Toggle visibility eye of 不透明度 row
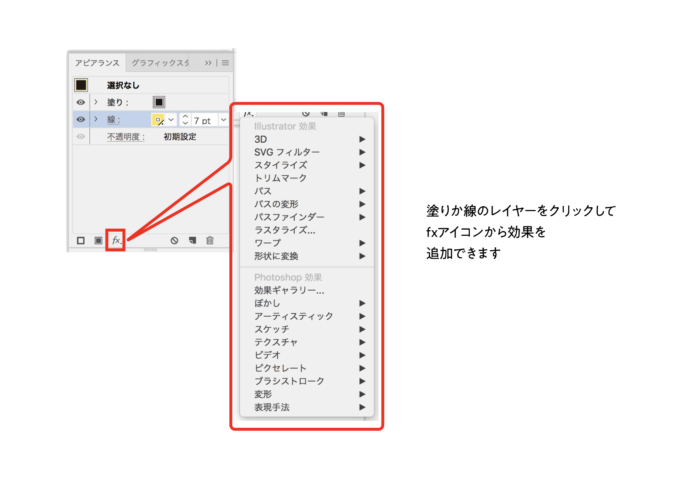The height and width of the screenshot is (479, 700). (81, 137)
